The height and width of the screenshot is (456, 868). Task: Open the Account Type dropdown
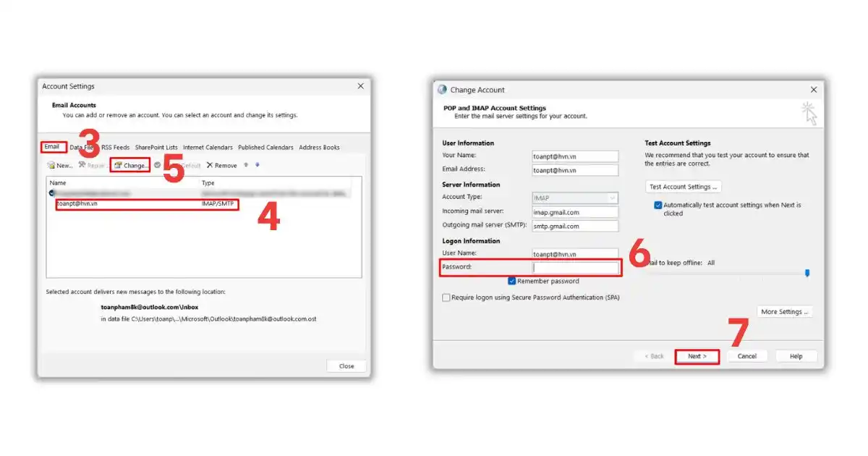[x=575, y=198]
